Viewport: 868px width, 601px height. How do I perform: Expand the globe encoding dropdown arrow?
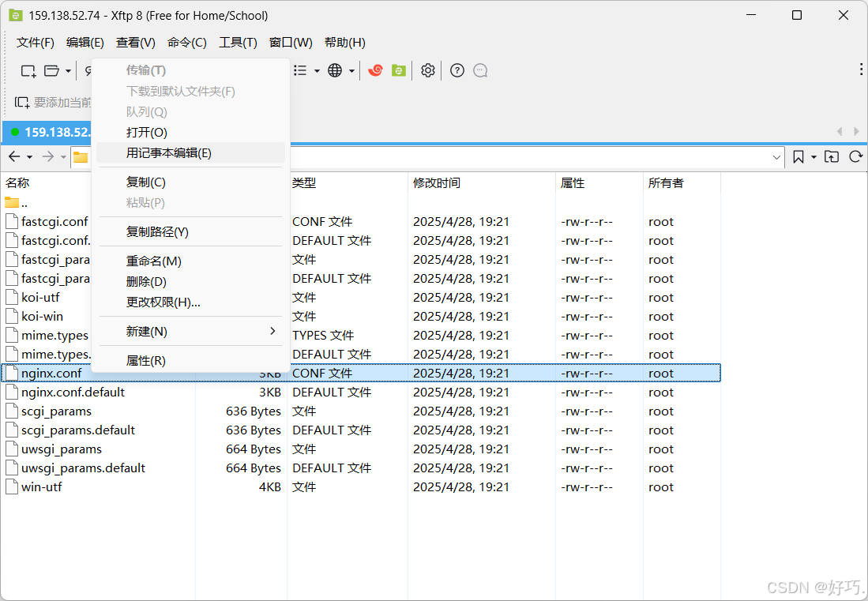tap(351, 71)
